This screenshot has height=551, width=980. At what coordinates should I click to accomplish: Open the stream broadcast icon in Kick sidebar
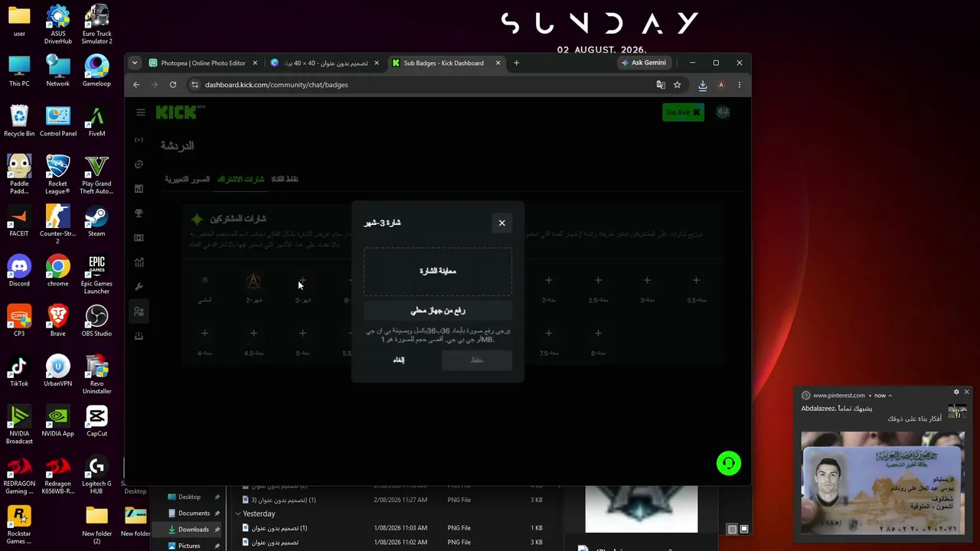(139, 140)
